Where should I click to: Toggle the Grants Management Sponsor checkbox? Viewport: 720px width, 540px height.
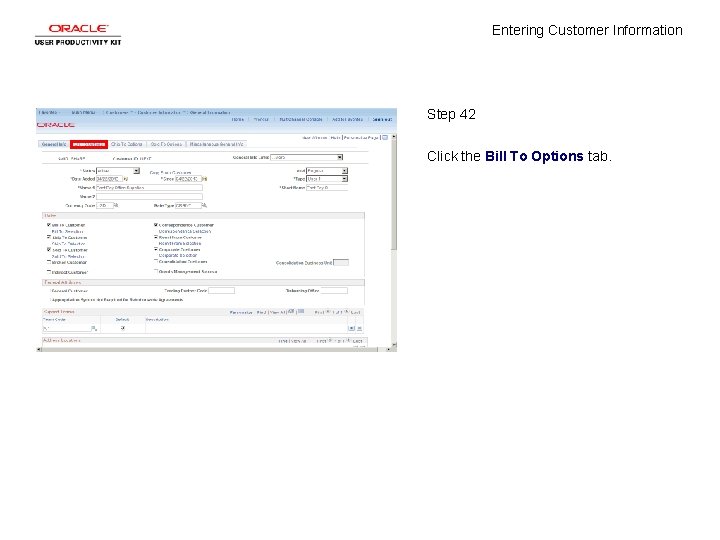click(x=156, y=271)
